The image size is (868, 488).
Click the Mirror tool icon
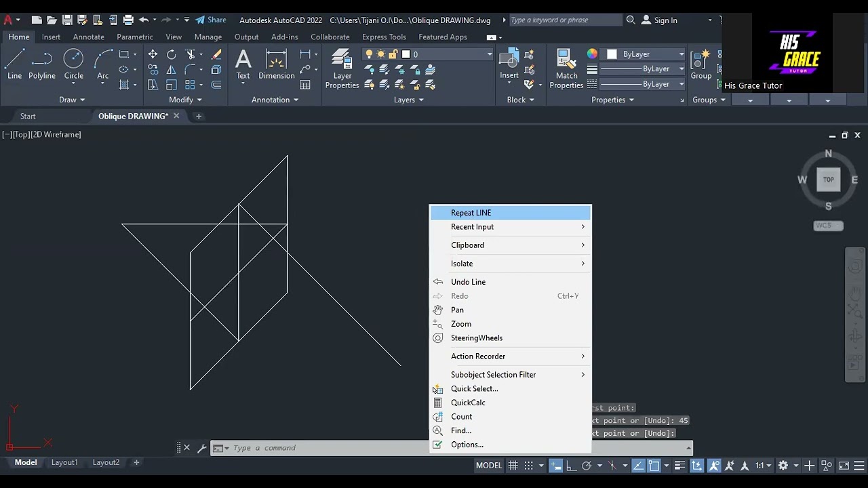pyautogui.click(x=172, y=69)
